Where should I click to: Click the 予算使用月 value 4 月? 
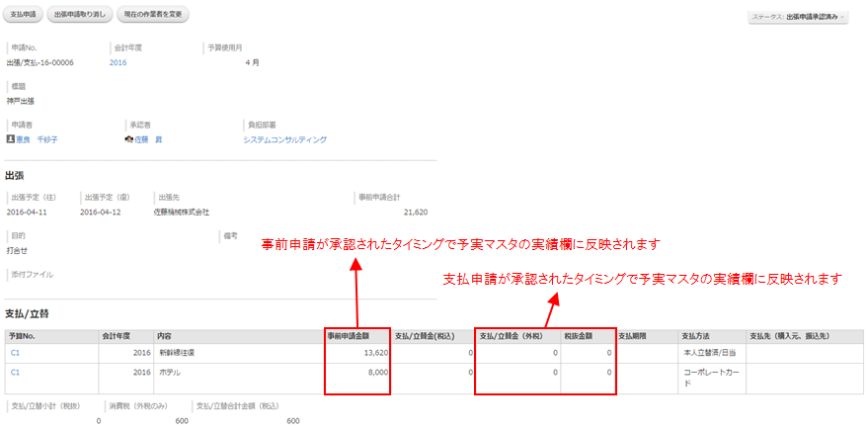[x=252, y=62]
